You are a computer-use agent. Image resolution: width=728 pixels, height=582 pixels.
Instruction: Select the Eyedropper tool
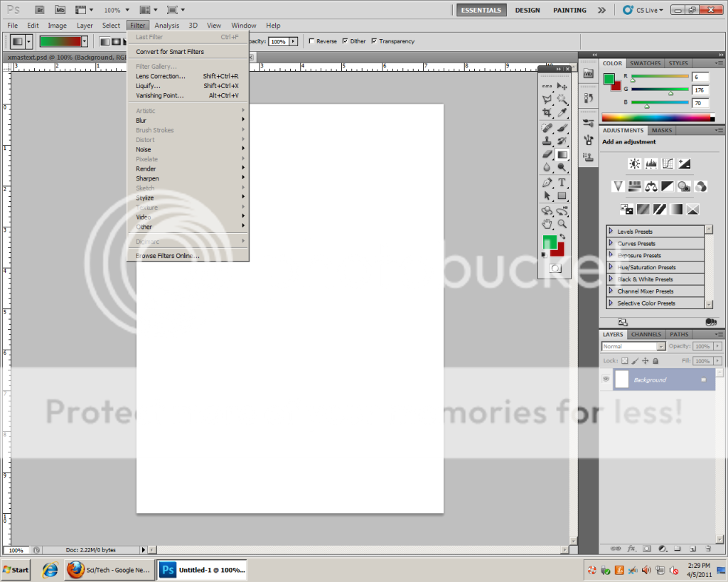point(562,112)
